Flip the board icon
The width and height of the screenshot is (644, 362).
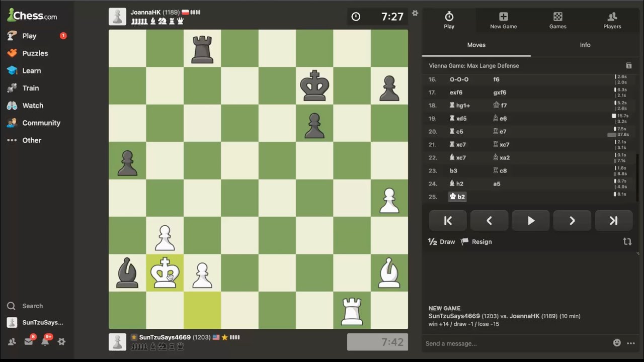pyautogui.click(x=627, y=242)
